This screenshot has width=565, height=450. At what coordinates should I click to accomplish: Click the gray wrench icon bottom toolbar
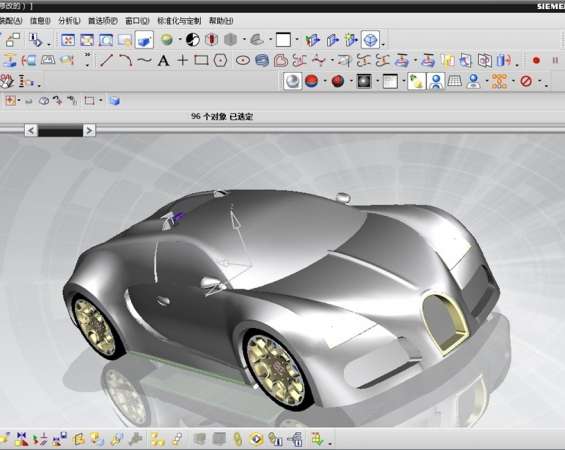coord(135,439)
